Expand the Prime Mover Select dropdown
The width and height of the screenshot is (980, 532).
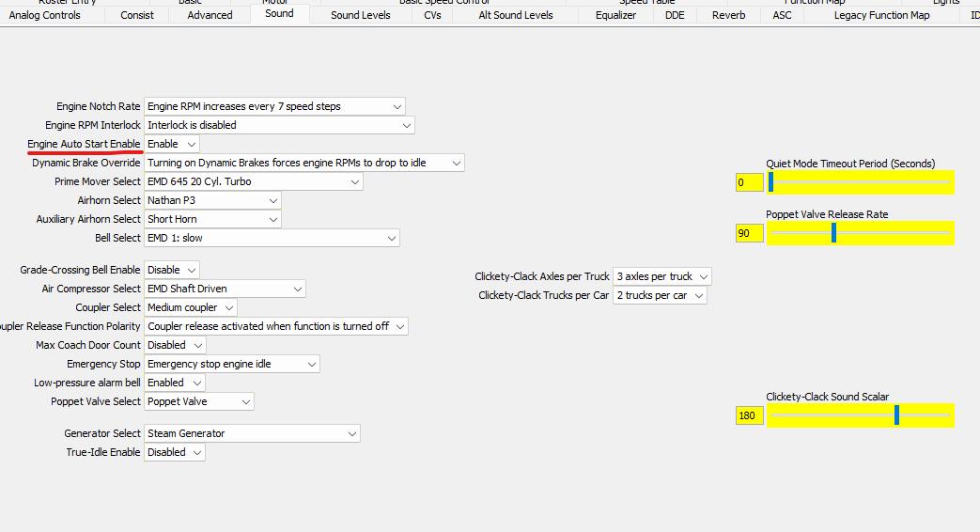click(253, 181)
